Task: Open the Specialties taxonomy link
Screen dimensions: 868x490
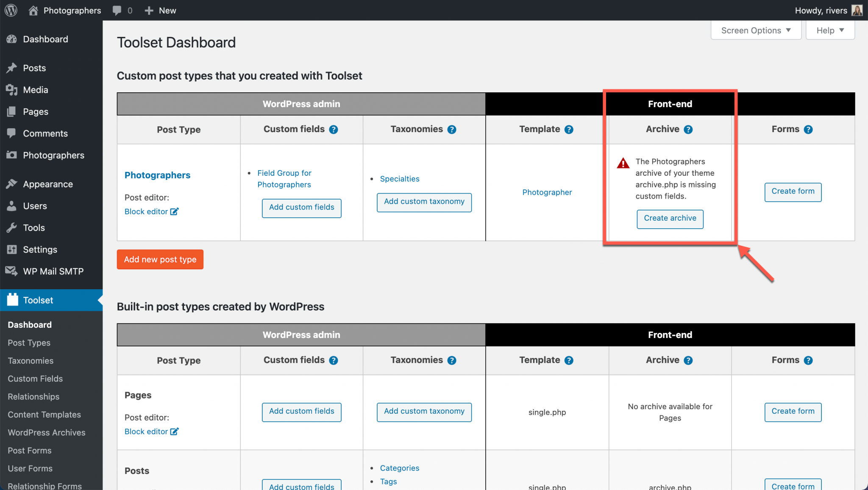Action: tap(400, 179)
